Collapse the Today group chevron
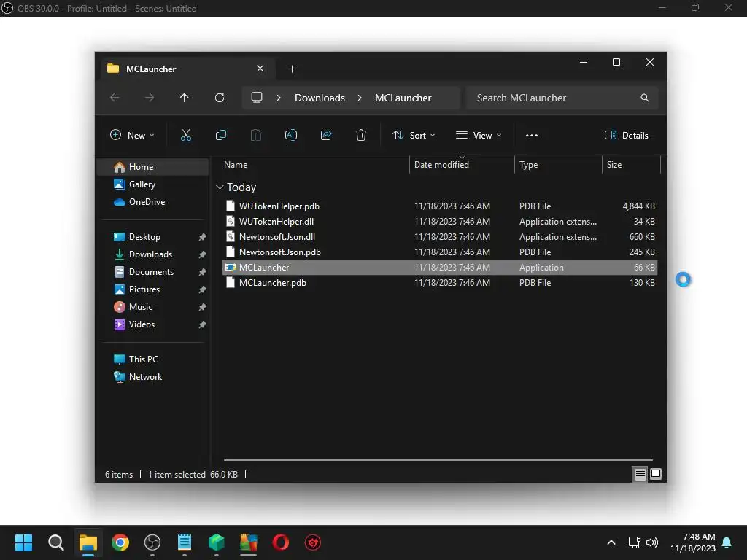This screenshot has width=747, height=560. point(220,187)
